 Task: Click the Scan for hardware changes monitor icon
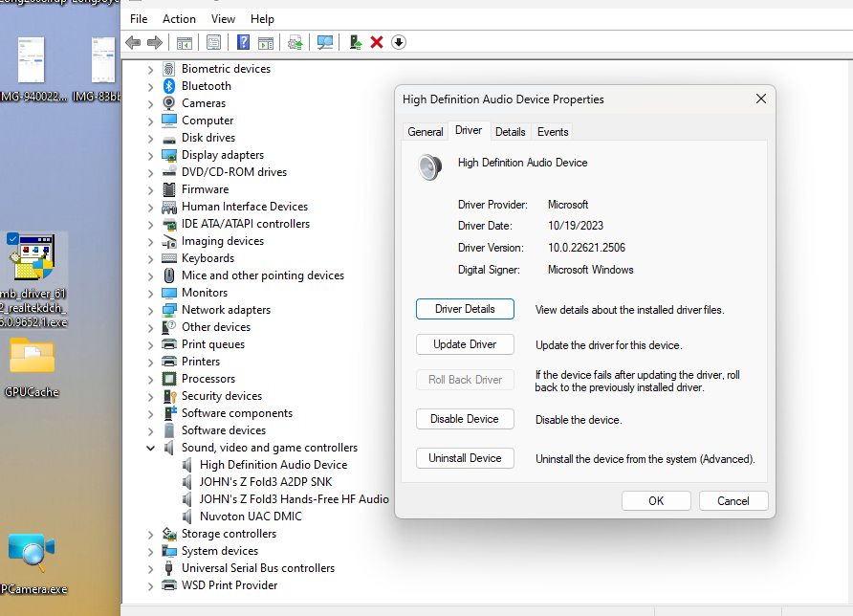pos(325,42)
